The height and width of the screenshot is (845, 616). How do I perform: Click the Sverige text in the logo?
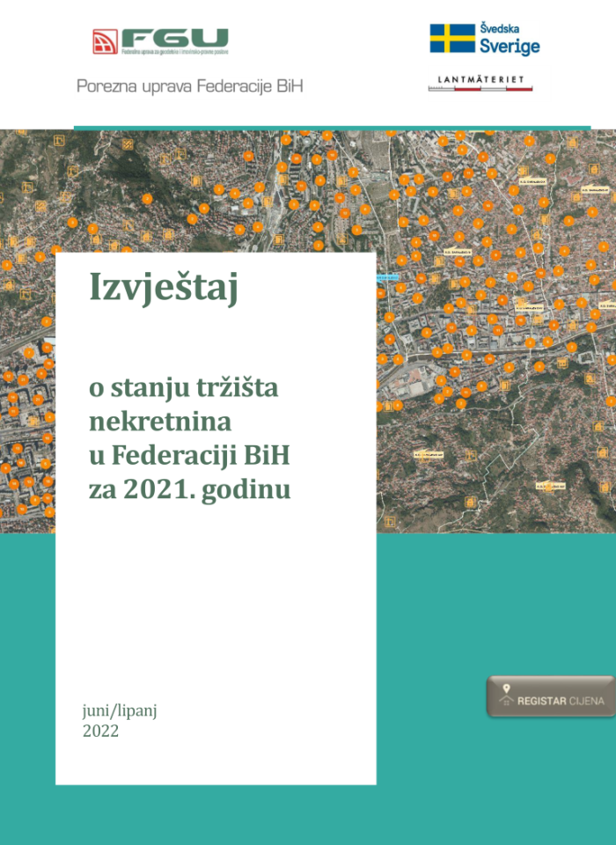point(509,47)
